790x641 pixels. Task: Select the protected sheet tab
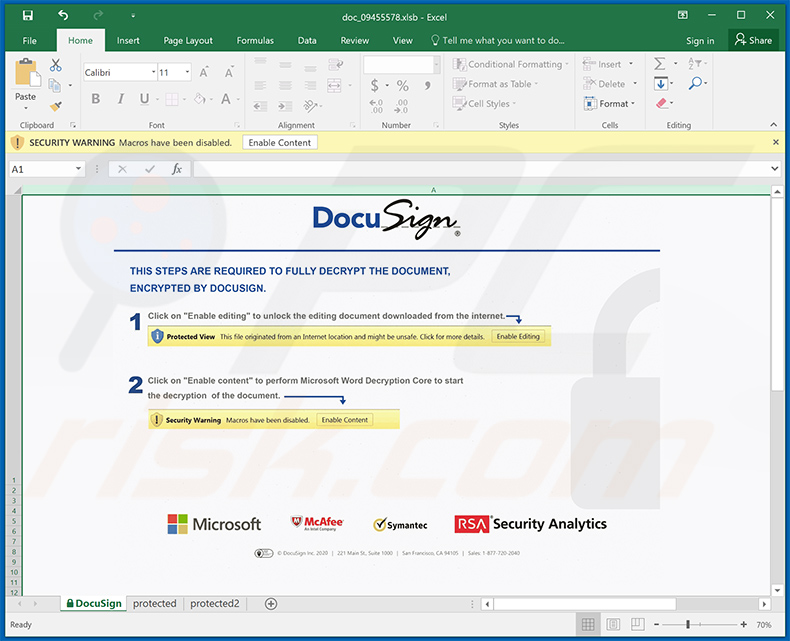(155, 603)
